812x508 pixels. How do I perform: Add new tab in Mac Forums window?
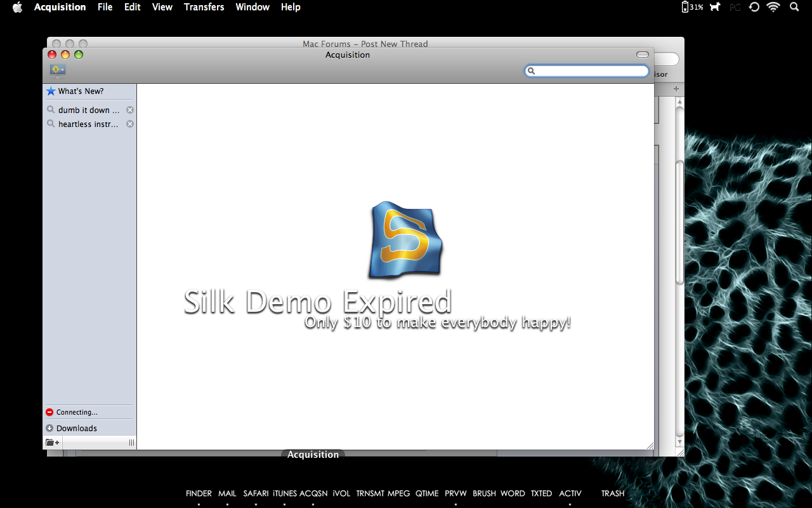tap(676, 89)
